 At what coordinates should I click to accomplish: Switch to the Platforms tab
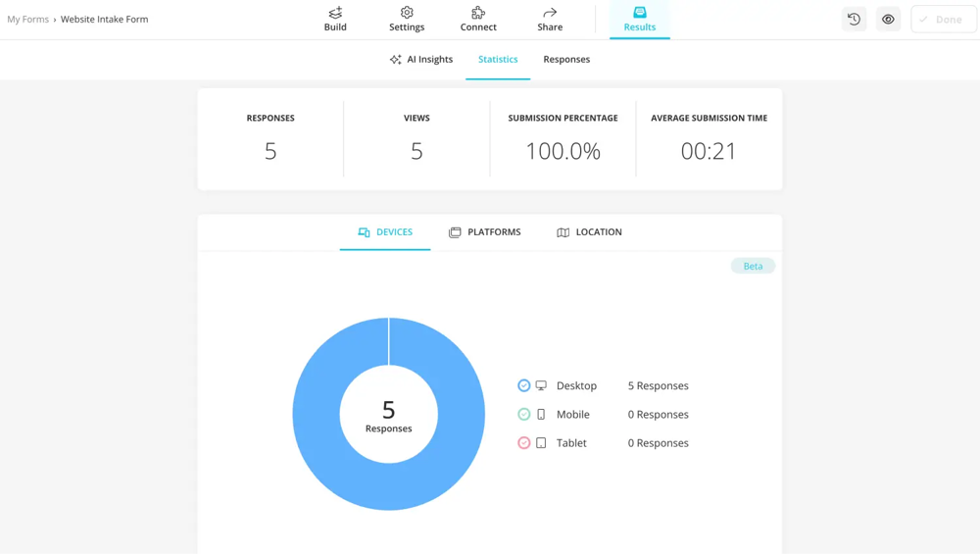click(485, 232)
